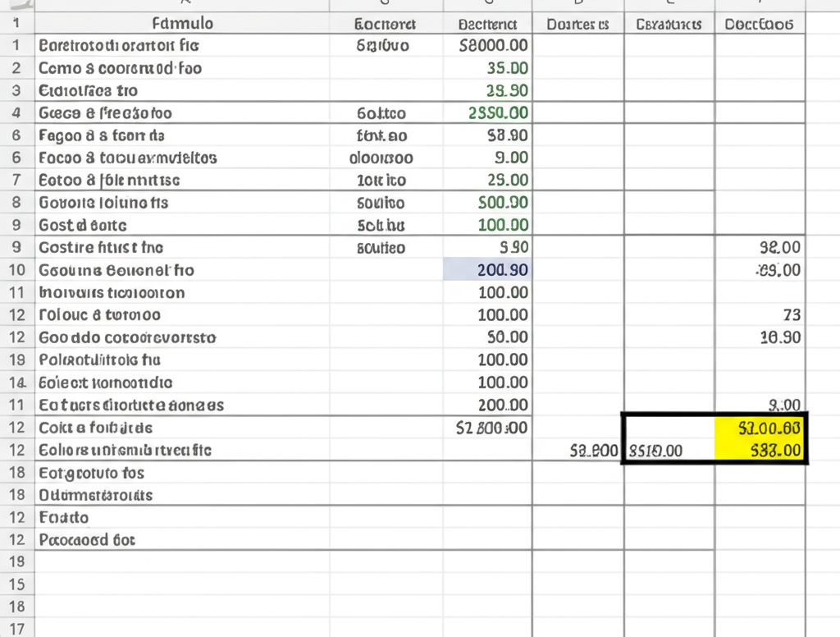Click the green value 500.00

coord(487,203)
